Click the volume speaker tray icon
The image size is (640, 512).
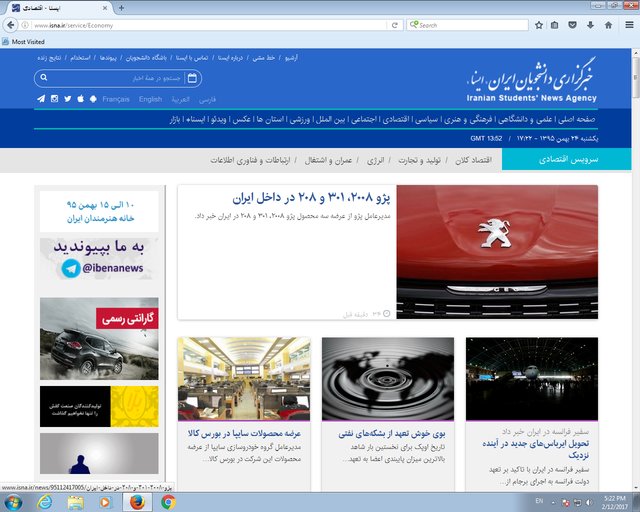[589, 502]
